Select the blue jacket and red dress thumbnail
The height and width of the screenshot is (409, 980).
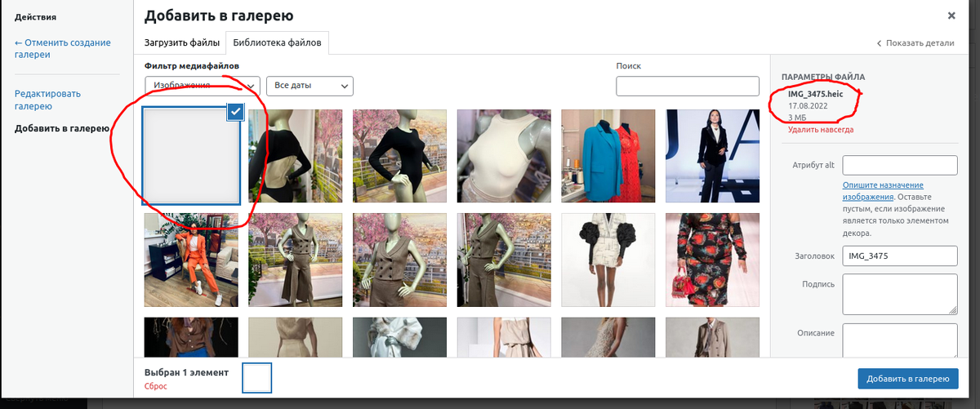click(608, 156)
